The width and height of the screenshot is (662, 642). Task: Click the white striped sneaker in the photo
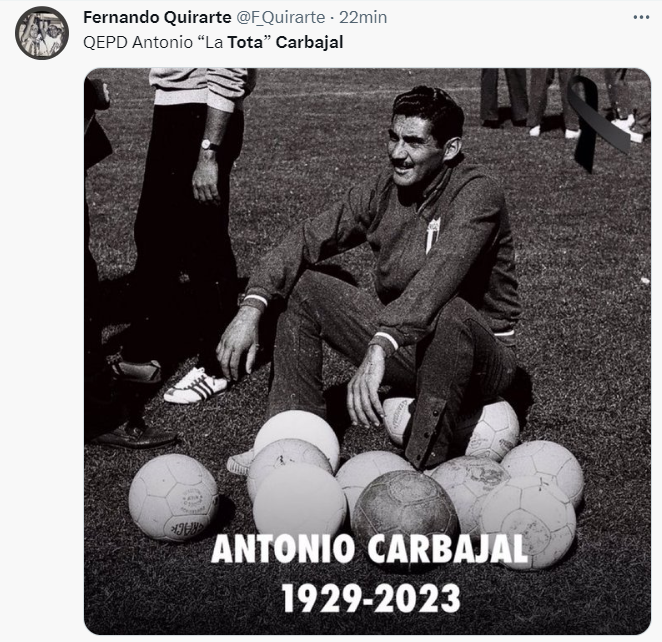click(195, 386)
